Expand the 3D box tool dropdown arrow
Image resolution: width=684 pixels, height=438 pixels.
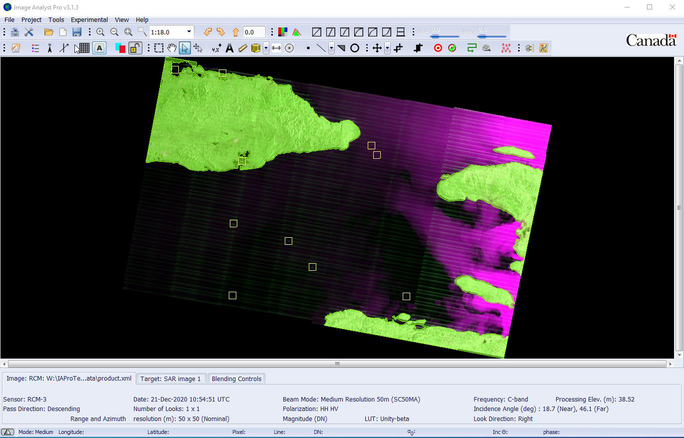click(264, 48)
